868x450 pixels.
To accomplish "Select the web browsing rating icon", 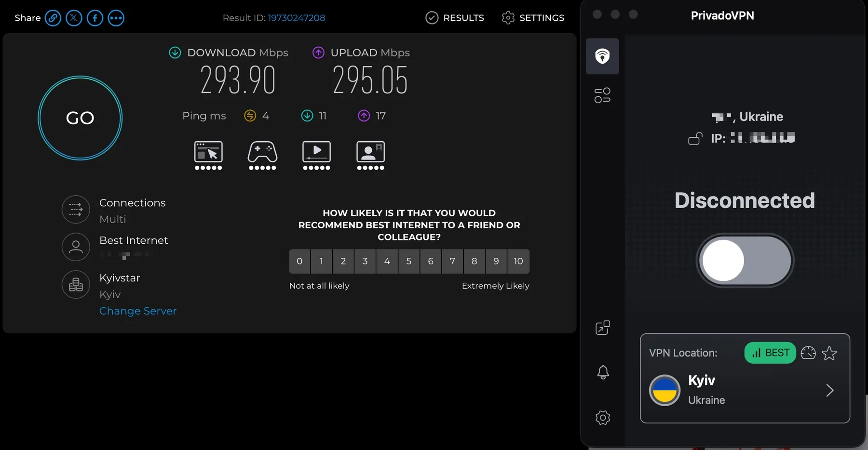I will [208, 156].
